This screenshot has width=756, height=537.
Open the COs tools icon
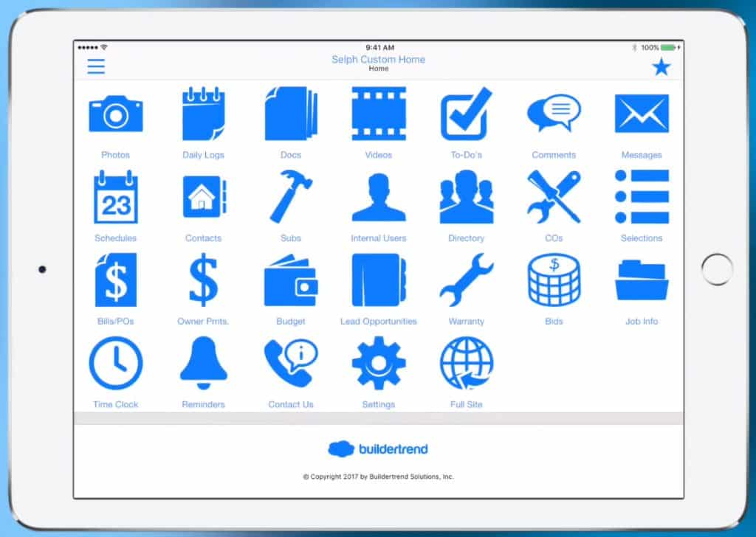click(x=554, y=198)
